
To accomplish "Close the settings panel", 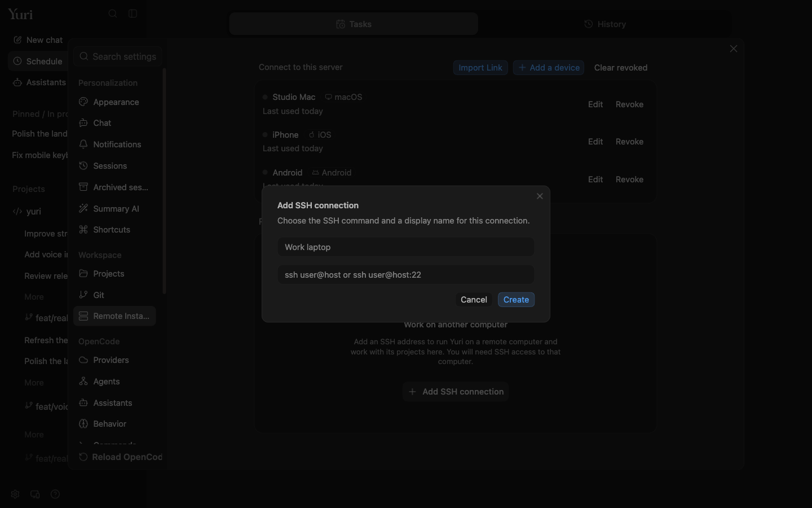I will (x=733, y=49).
